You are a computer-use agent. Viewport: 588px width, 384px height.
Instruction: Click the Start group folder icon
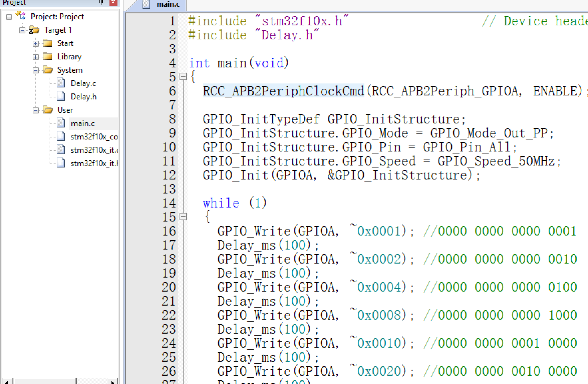[x=47, y=43]
